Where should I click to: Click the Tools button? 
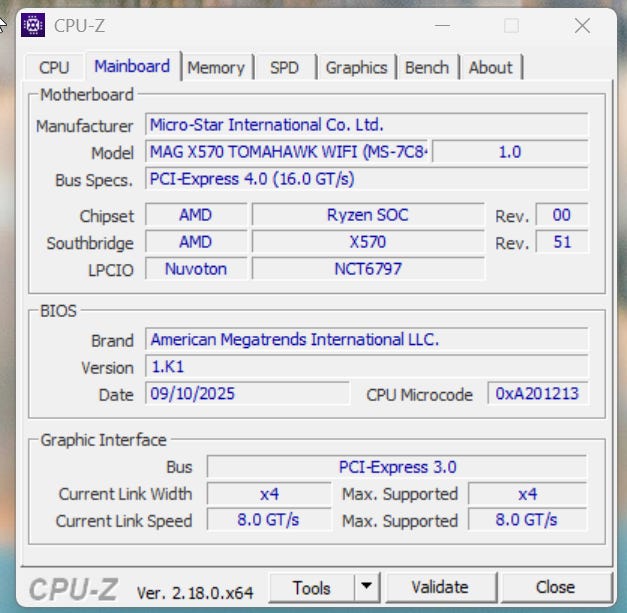[x=312, y=588]
